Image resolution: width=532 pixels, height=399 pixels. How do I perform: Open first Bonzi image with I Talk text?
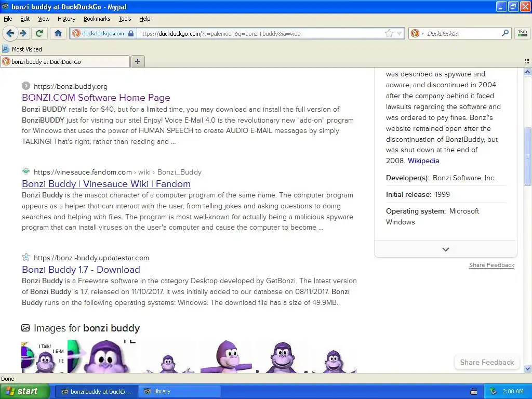point(44,356)
